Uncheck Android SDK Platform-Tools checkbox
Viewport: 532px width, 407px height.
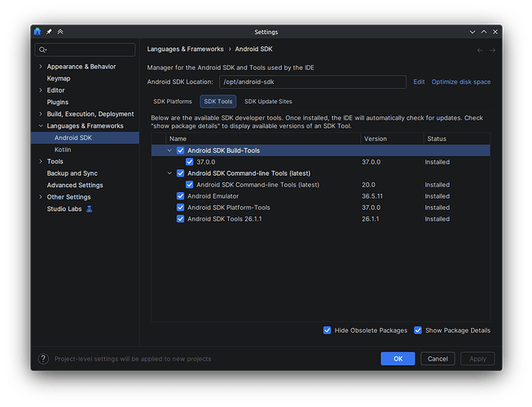[181, 208]
